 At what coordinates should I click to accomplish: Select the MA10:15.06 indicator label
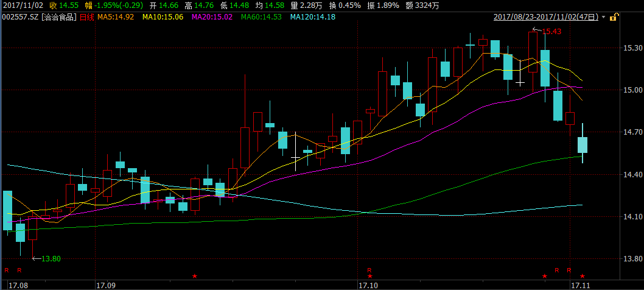[x=163, y=17]
